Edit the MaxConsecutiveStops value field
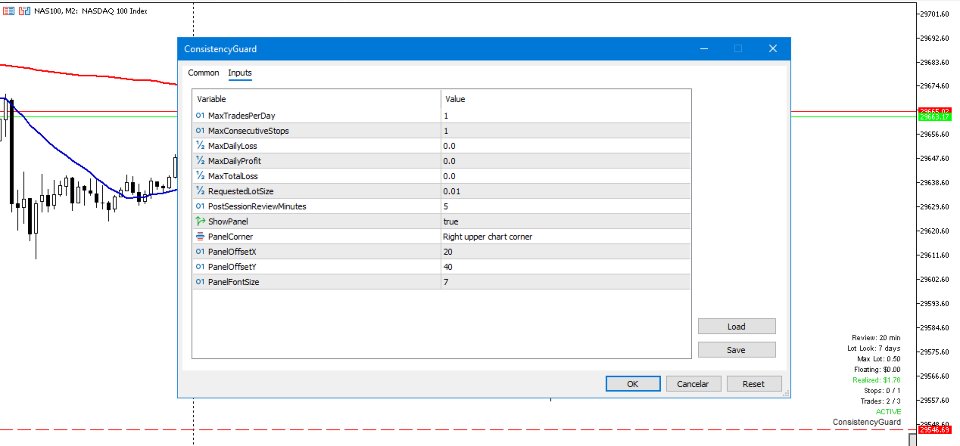The width and height of the screenshot is (960, 446). click(566, 130)
